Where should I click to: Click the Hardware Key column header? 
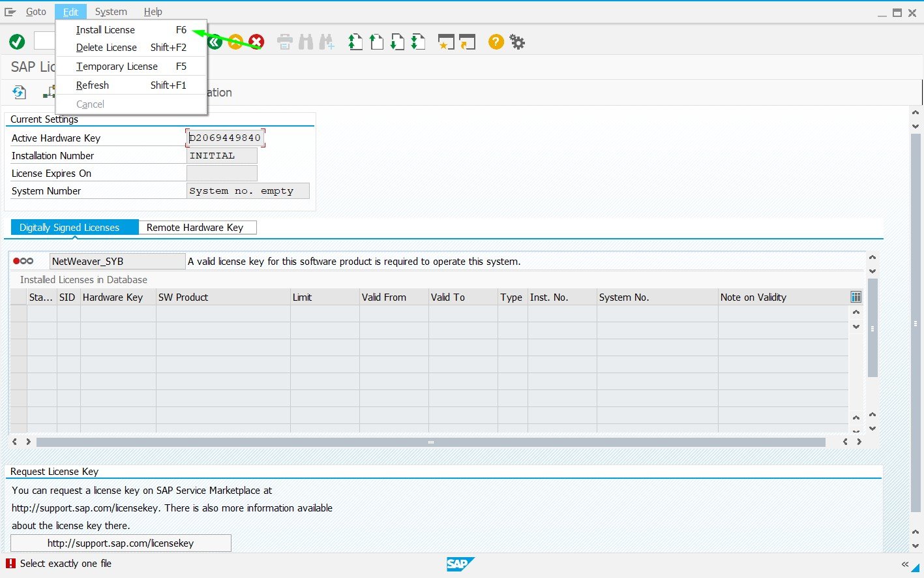[118, 297]
